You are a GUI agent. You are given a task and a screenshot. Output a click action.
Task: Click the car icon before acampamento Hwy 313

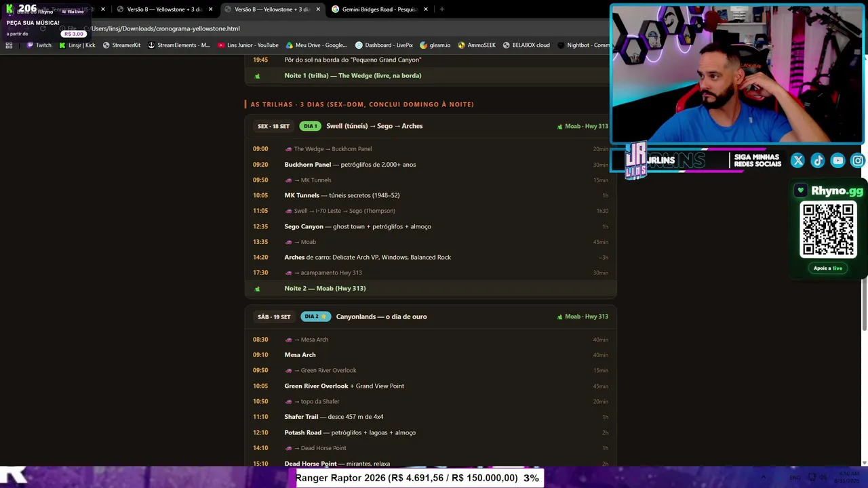[288, 273]
